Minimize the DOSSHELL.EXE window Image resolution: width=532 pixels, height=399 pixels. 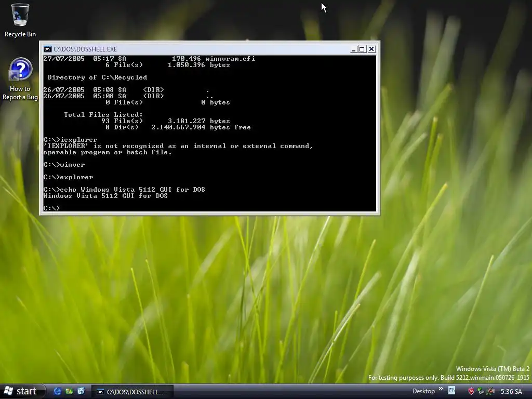(353, 49)
